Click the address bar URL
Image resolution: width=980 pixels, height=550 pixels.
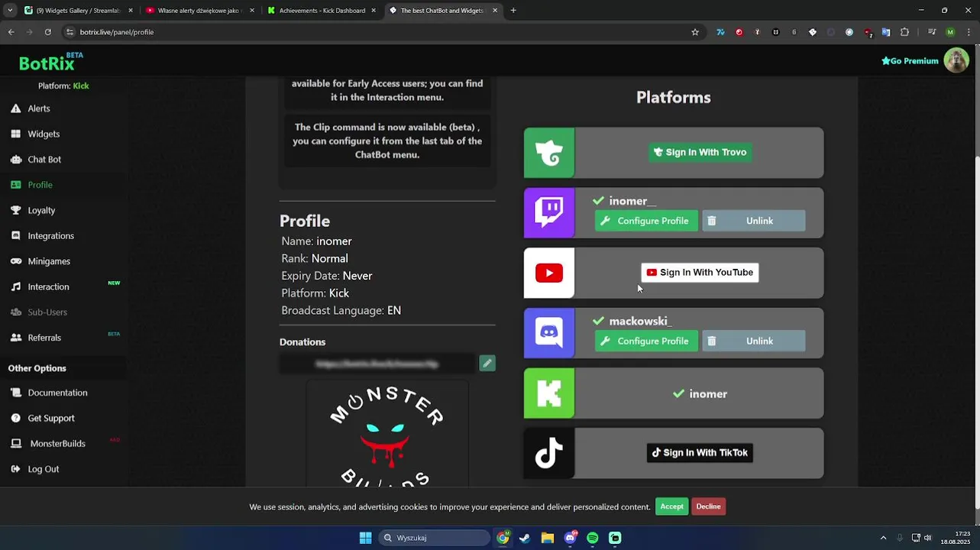coord(117,32)
